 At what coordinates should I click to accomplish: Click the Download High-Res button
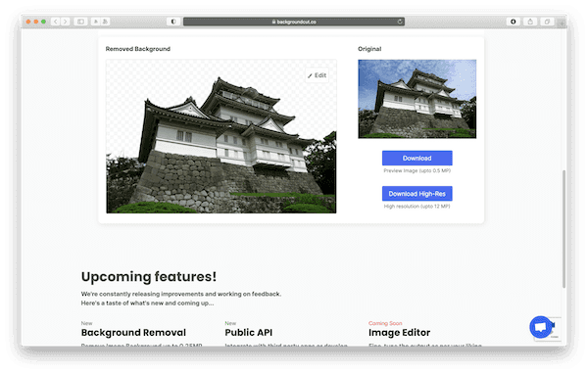(417, 194)
